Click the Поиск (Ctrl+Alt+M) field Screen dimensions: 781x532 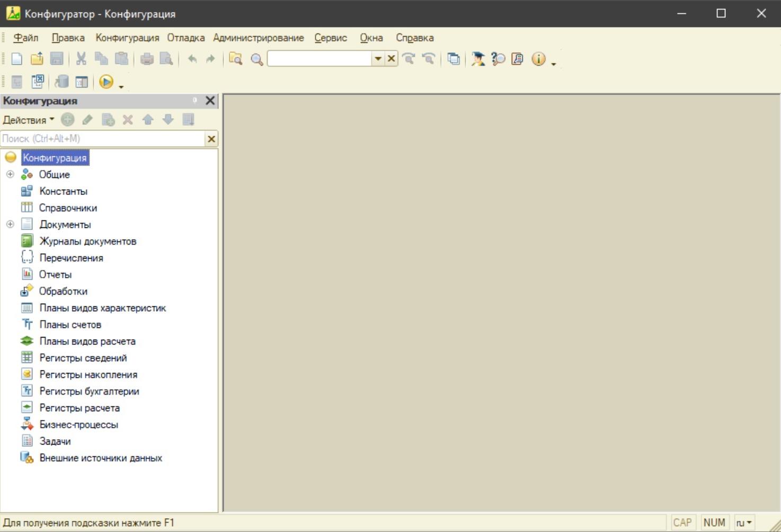[x=103, y=139]
